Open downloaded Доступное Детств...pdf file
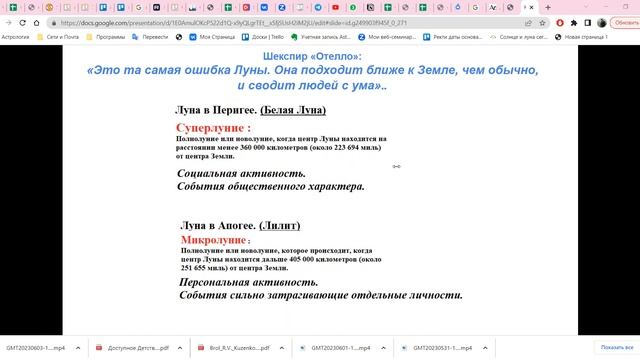Screen dimensions: 640x360 (x=133, y=348)
